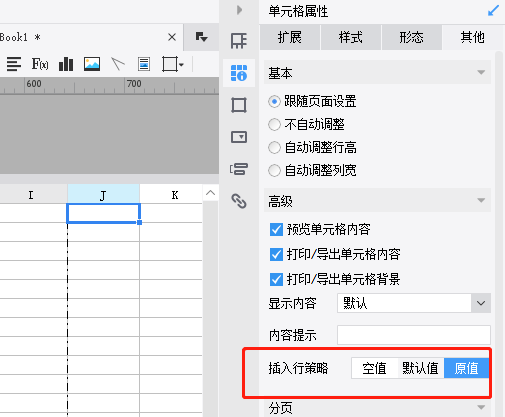
Task: Click the spreadsheet scroll up arrow
Action: click(x=210, y=193)
